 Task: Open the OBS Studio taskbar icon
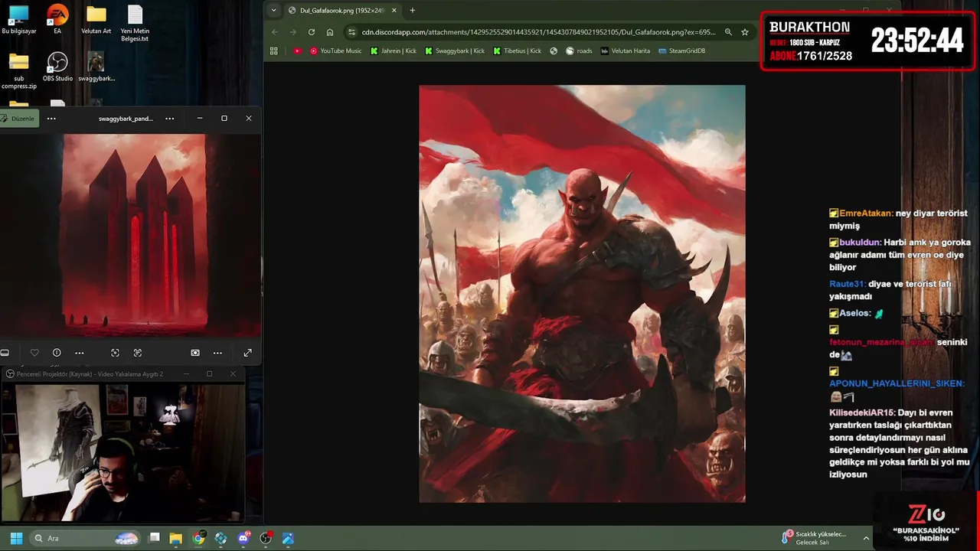[x=266, y=538]
